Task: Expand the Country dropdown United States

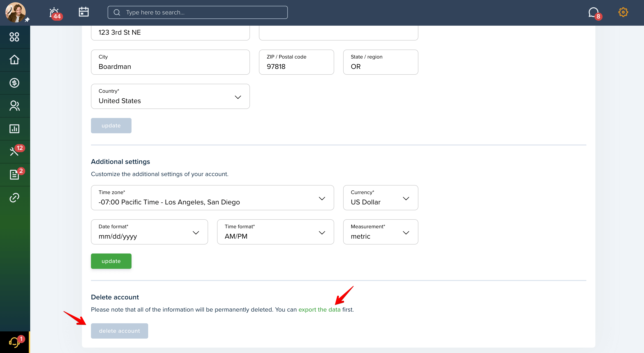Action: (170, 96)
